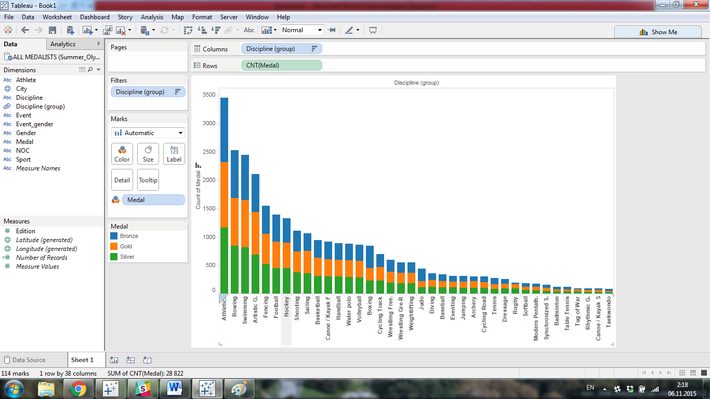Click the Show Me button
This screenshot has width=710, height=399.
pos(658,32)
